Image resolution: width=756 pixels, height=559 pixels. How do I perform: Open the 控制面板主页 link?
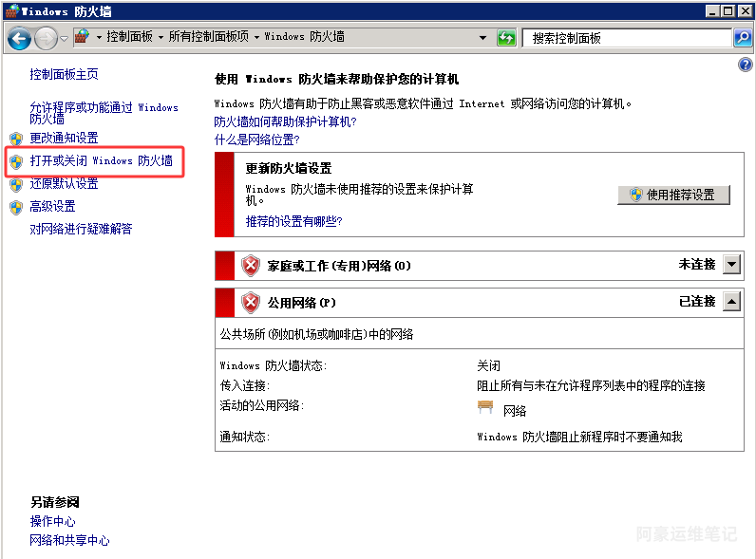[64, 74]
